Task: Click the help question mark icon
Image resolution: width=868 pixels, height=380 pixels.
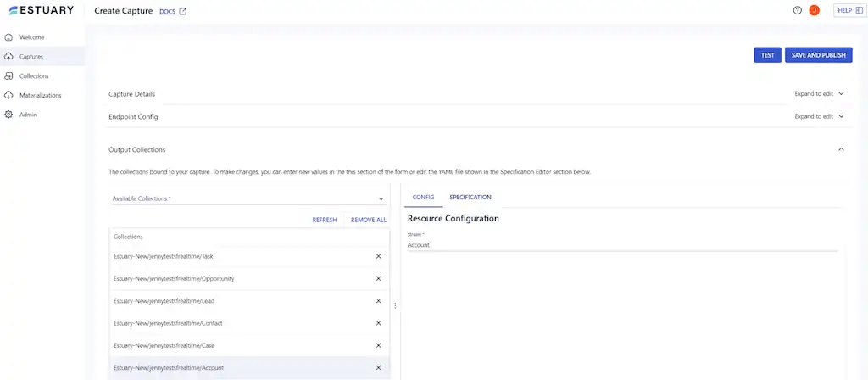Action: 797,10
